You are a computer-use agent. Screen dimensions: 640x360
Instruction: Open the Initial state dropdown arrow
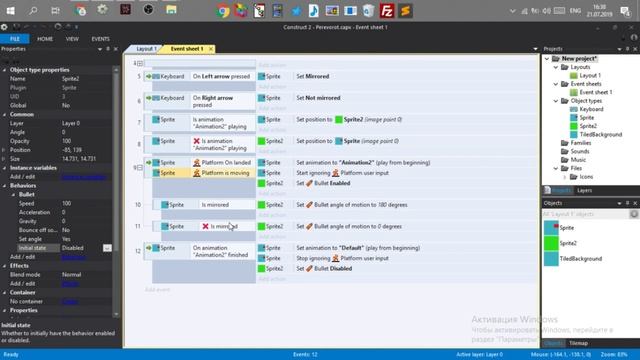(107, 248)
